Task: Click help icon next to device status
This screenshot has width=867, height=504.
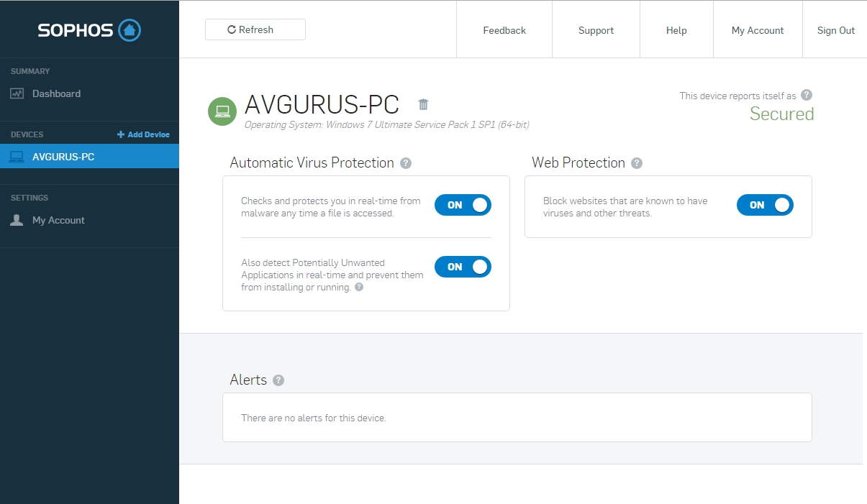Action: (807, 95)
